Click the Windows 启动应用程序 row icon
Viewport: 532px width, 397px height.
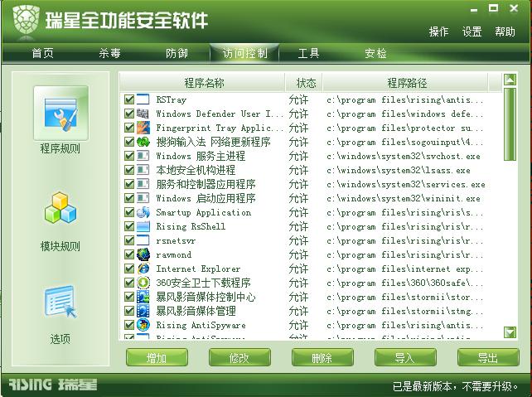[143, 198]
